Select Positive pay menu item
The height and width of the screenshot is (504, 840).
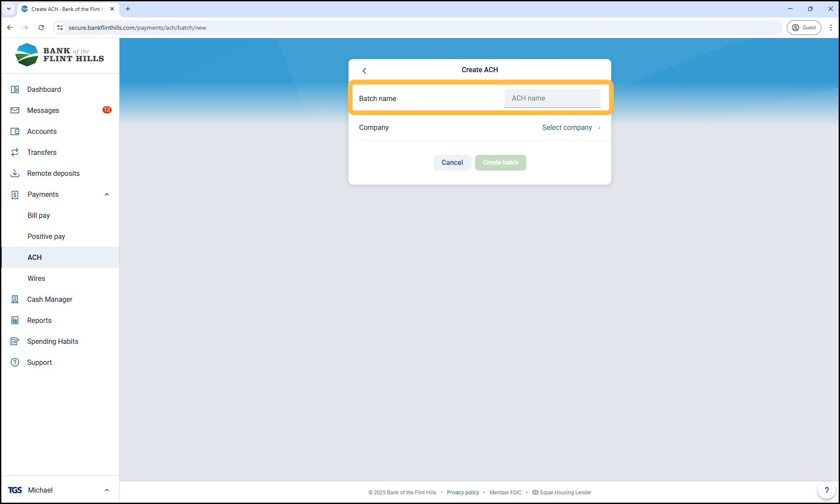tap(46, 236)
